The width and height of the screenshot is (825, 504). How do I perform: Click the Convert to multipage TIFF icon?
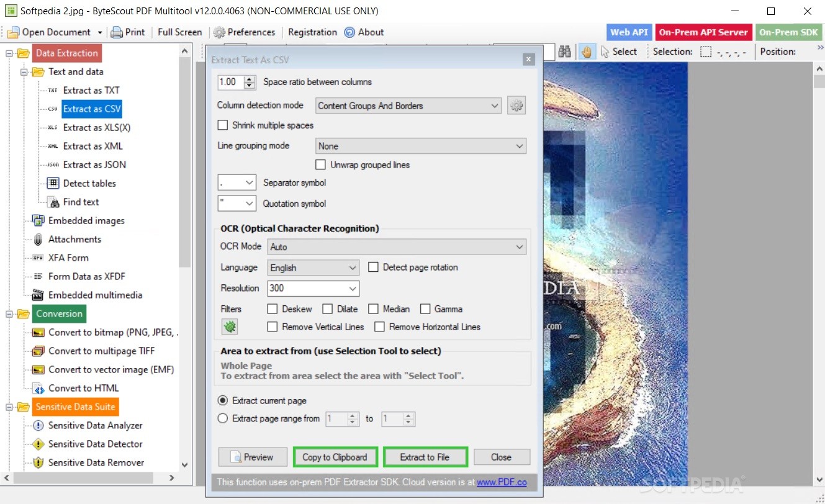38,351
